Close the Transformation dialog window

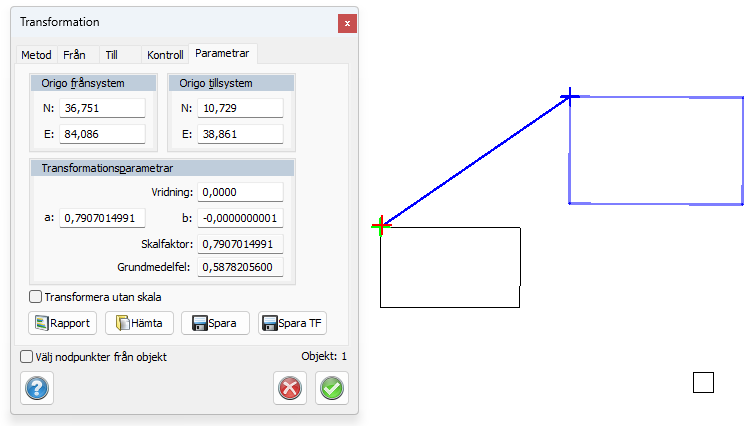coord(346,22)
